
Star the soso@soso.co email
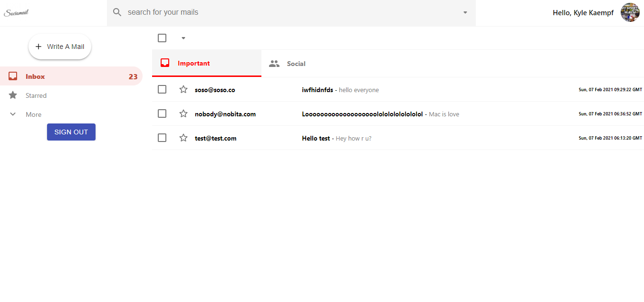tap(183, 89)
